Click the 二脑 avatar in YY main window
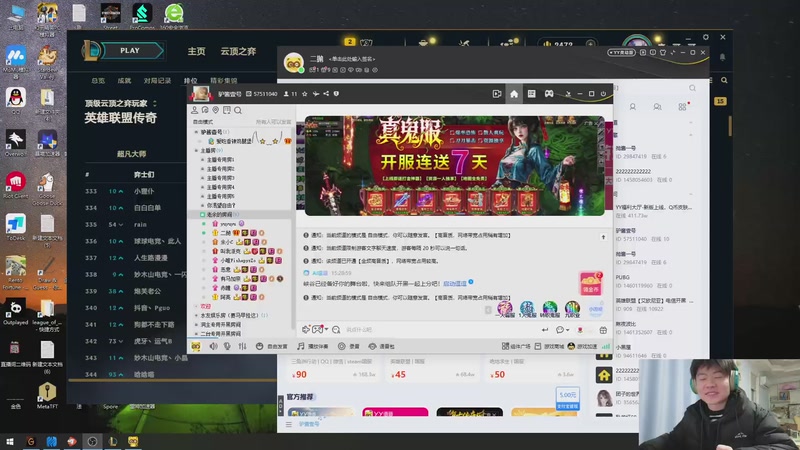Viewport: 800px width, 450px height. click(x=294, y=63)
